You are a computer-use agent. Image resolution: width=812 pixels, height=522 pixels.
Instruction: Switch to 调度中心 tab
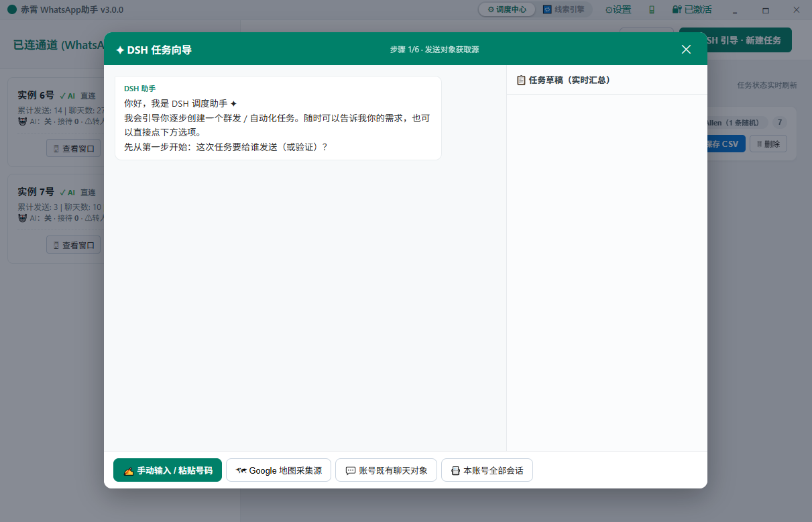[x=507, y=9]
